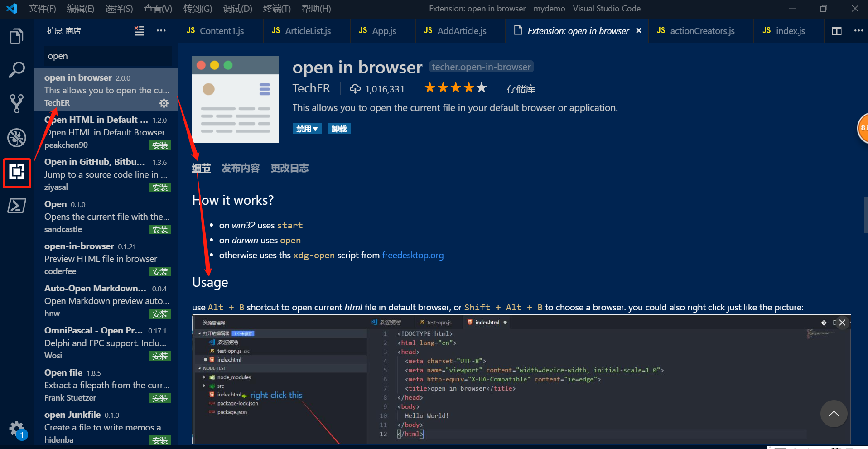The height and width of the screenshot is (449, 868).
Task: Open the 帮助(H) menu
Action: (x=316, y=9)
